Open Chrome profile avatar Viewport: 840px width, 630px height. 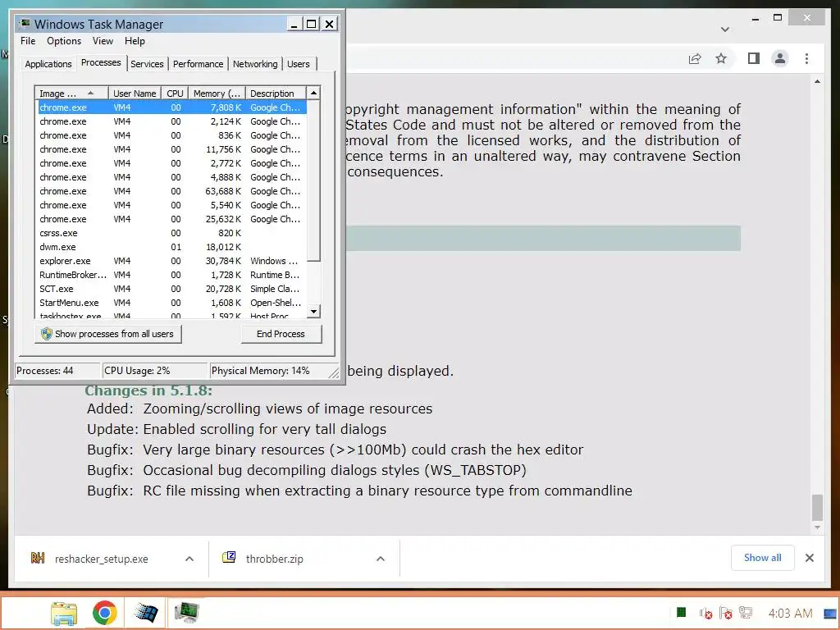(x=780, y=58)
